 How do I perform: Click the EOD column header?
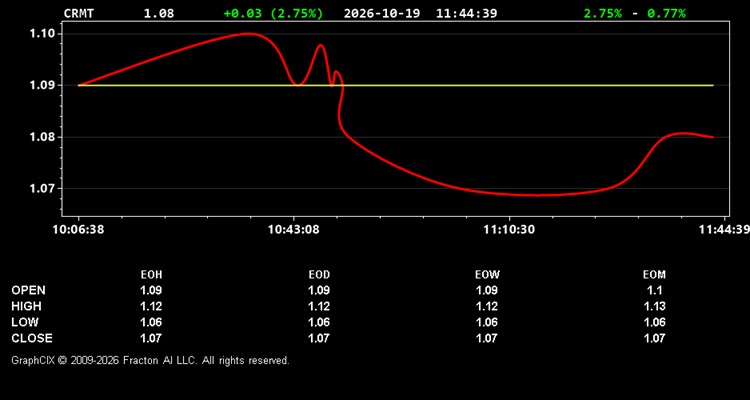click(319, 275)
